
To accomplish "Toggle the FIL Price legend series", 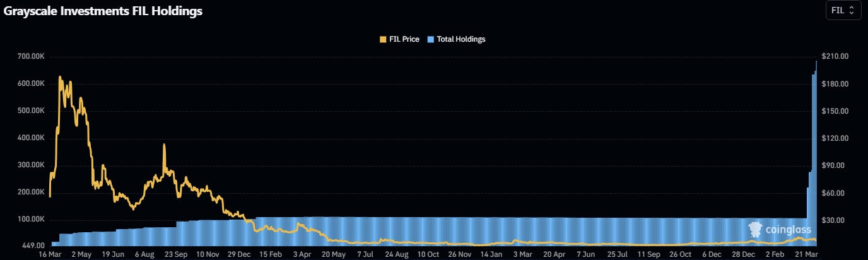I will (399, 39).
